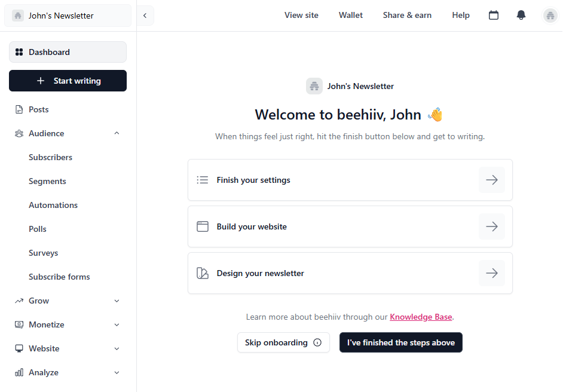Click the arrow on Build your website card
This screenshot has width=563, height=392.
[x=491, y=226]
